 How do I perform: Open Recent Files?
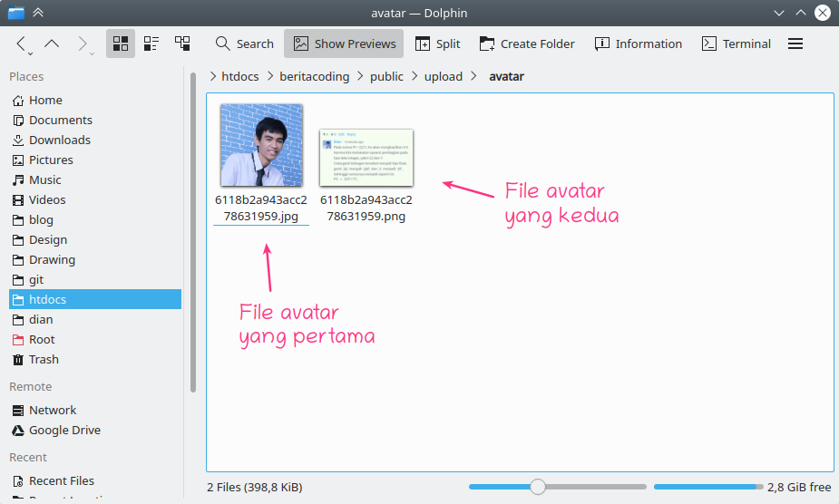tap(95, 480)
